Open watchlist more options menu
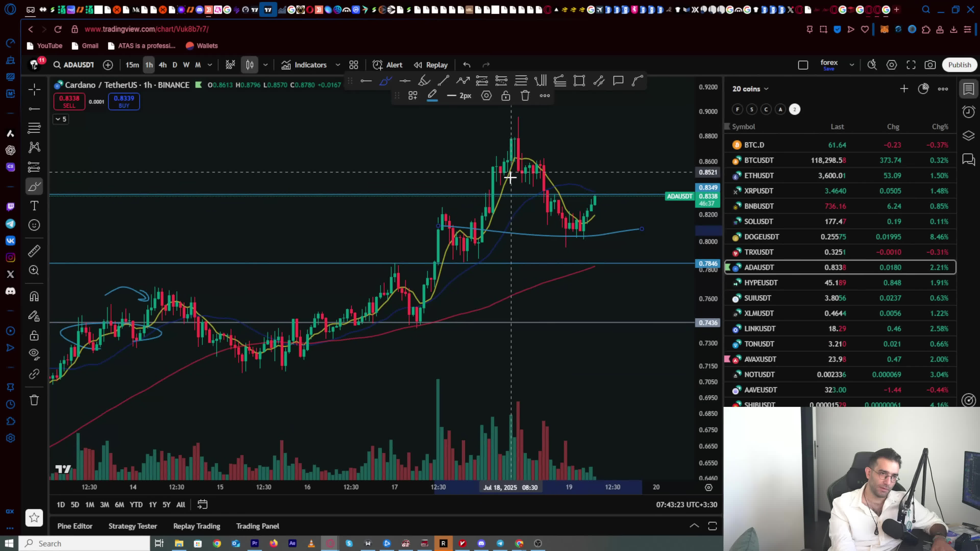The width and height of the screenshot is (980, 551). (x=943, y=89)
